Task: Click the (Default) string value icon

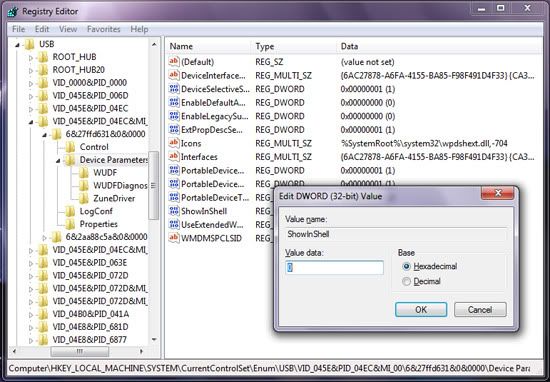Action: [x=174, y=62]
